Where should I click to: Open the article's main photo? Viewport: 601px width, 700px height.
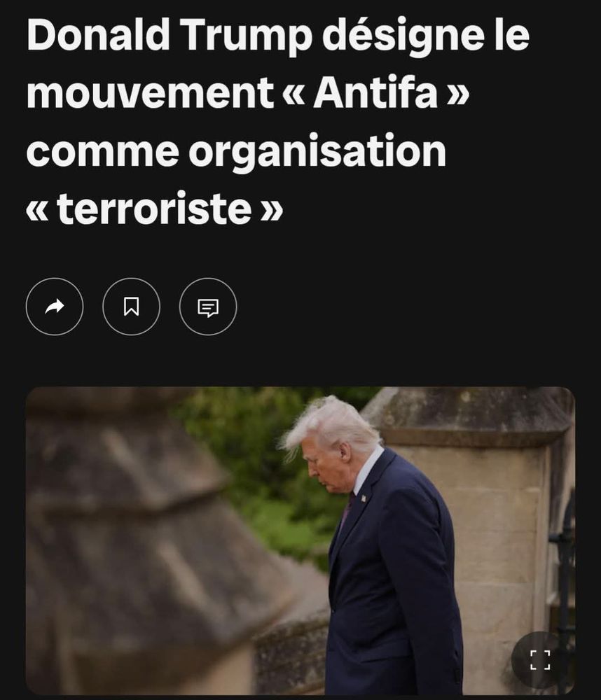(300, 541)
